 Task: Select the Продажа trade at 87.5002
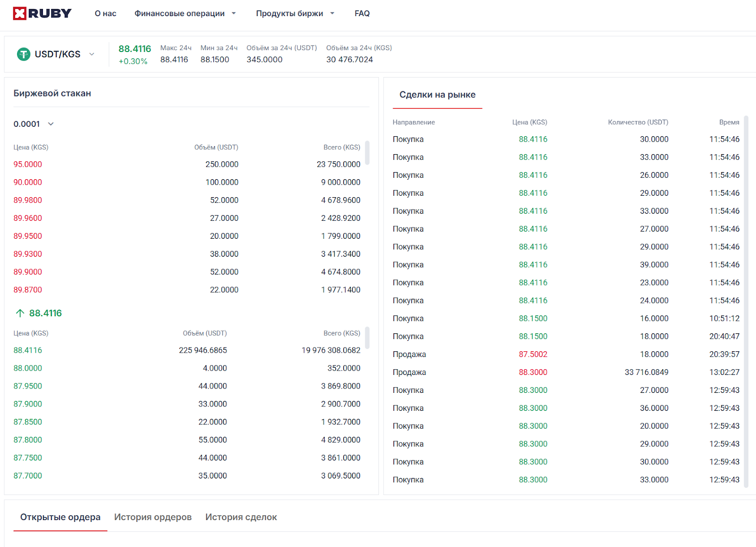point(409,355)
